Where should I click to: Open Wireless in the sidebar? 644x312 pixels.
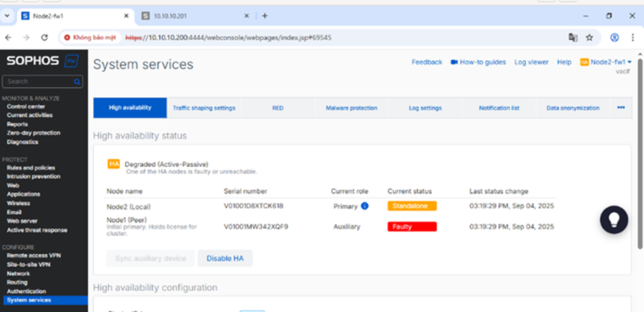tap(18, 203)
